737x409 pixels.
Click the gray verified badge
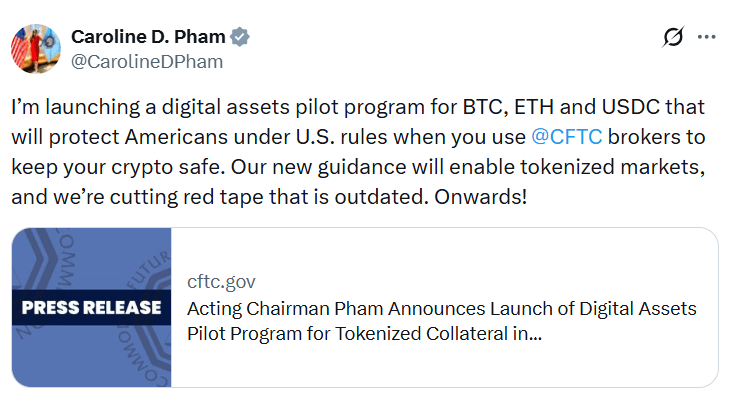tap(240, 37)
